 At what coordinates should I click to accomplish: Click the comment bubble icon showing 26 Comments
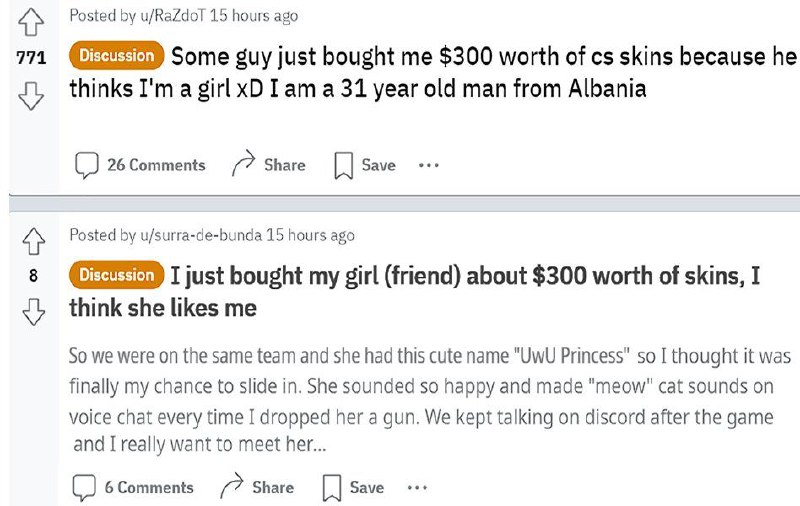(88, 165)
